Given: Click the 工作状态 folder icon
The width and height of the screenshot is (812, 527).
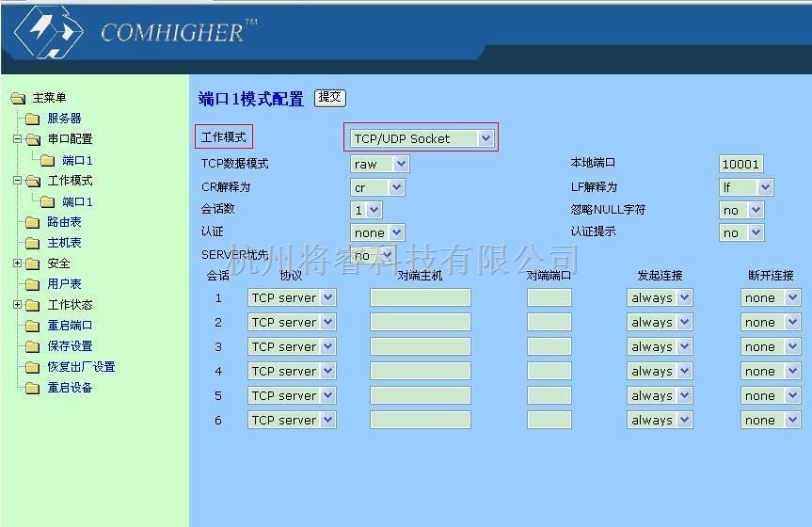Looking at the screenshot, I should pos(33,305).
